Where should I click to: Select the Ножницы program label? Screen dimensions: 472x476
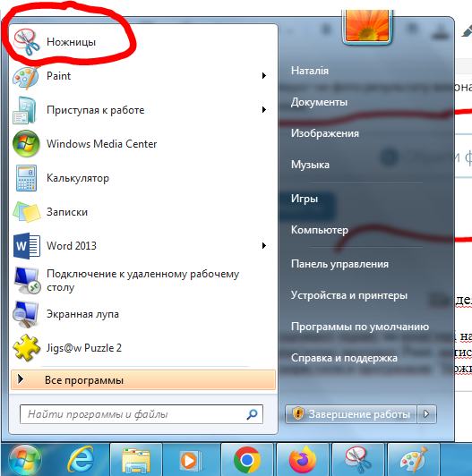(x=71, y=42)
